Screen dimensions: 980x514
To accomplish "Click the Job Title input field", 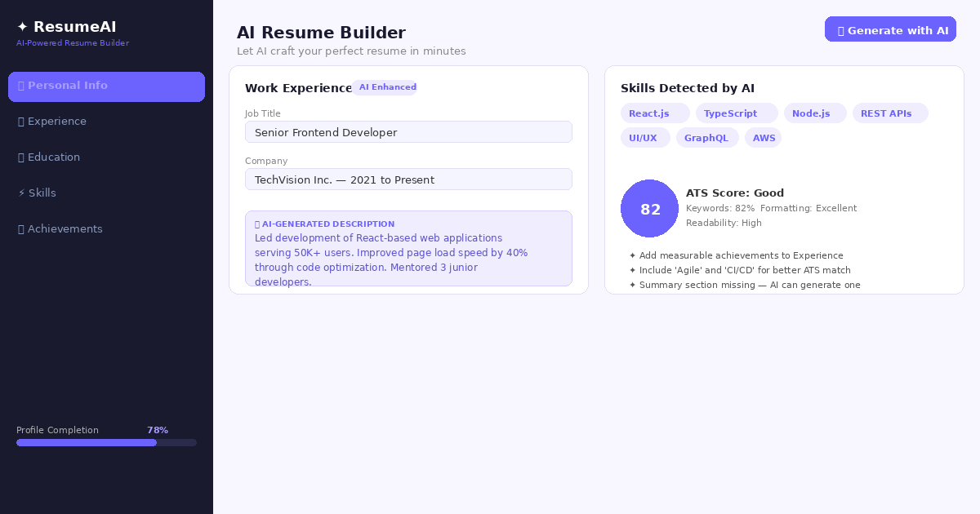I will (408, 131).
